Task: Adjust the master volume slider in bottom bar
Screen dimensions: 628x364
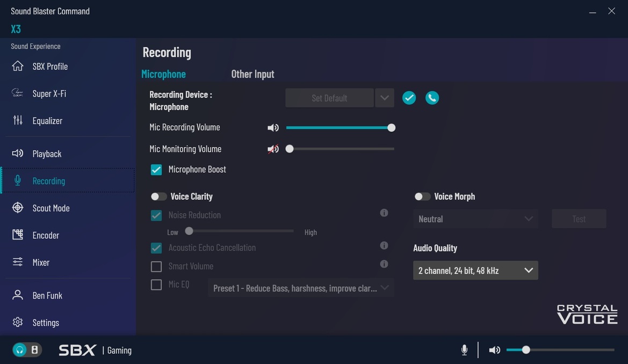Action: [x=560, y=350]
